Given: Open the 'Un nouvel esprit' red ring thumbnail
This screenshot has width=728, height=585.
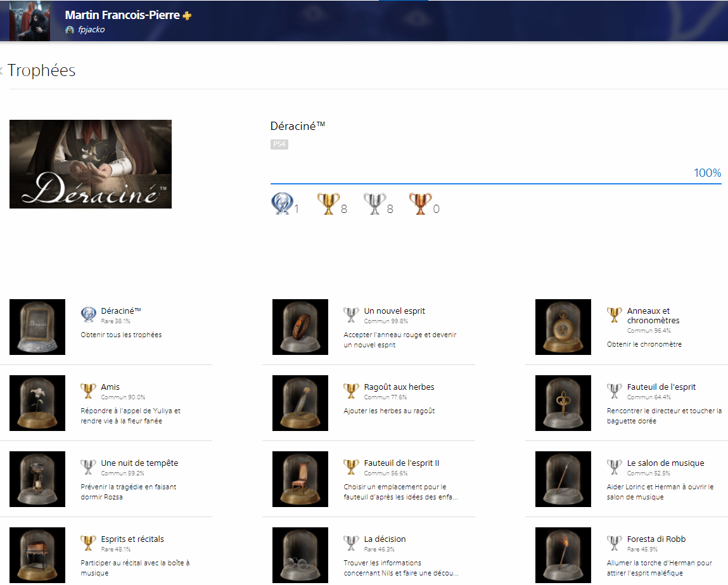Looking at the screenshot, I should pos(300,327).
